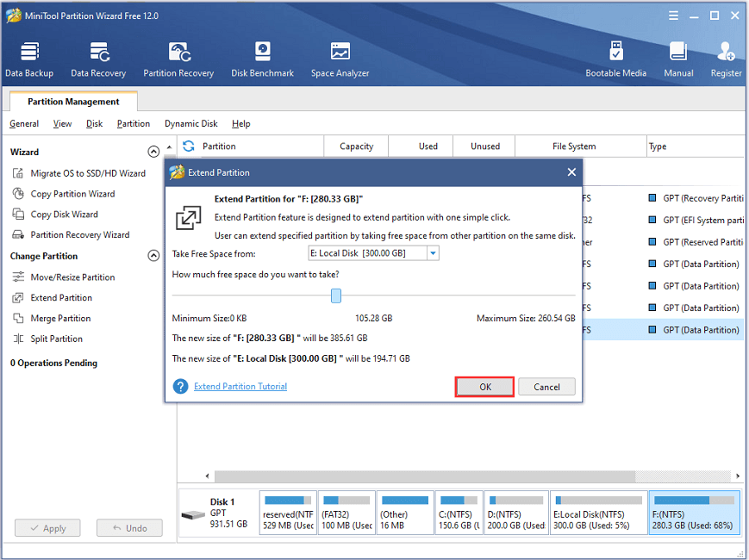
Task: Create Bootable Media from toolbar
Action: [x=615, y=59]
